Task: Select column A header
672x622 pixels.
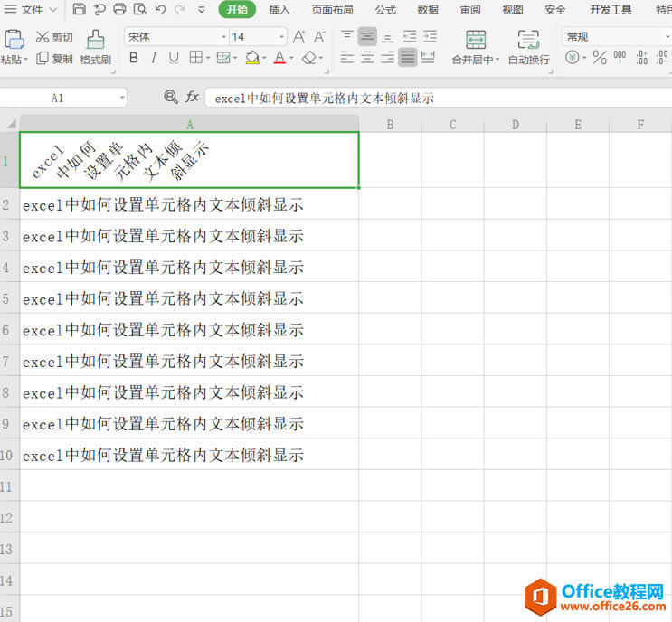Action: tap(189, 124)
